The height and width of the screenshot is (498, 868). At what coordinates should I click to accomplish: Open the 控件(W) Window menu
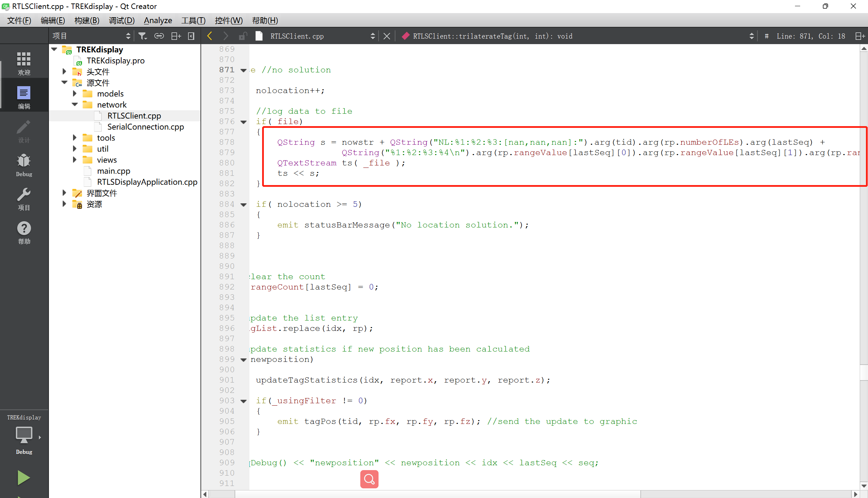tap(229, 20)
